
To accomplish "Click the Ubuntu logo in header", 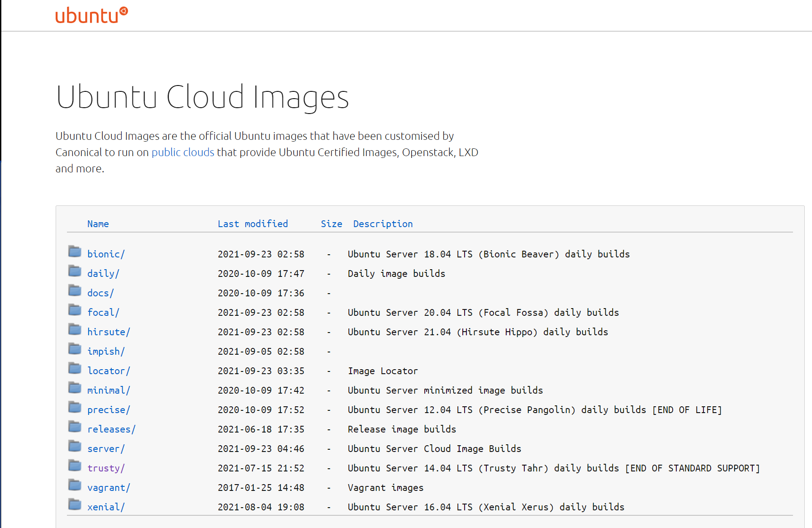I will click(91, 15).
